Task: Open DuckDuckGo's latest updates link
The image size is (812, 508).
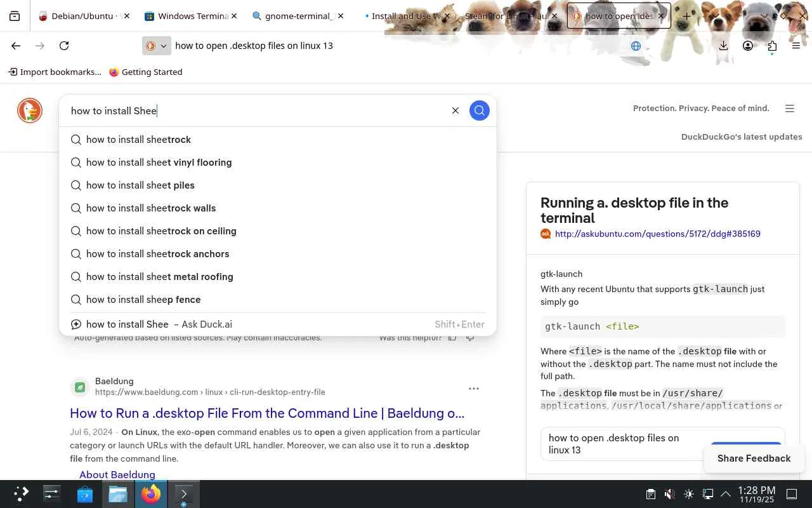Action: click(742, 137)
